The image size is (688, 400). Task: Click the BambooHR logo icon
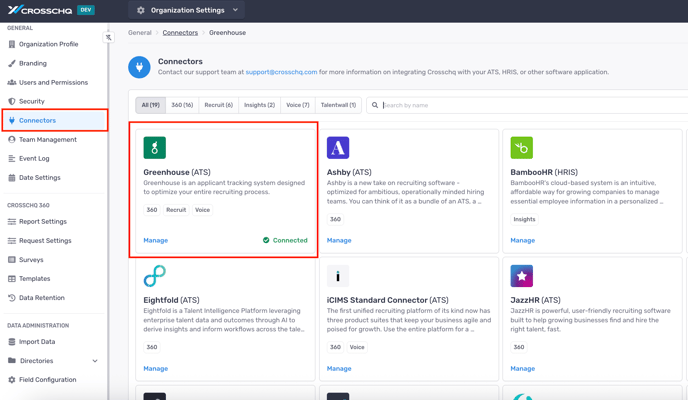click(522, 148)
